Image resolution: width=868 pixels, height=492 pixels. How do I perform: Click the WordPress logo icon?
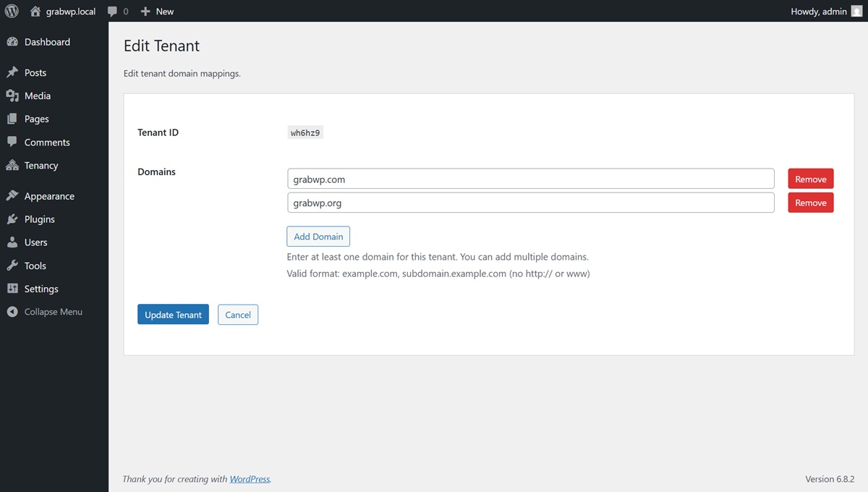point(12,11)
